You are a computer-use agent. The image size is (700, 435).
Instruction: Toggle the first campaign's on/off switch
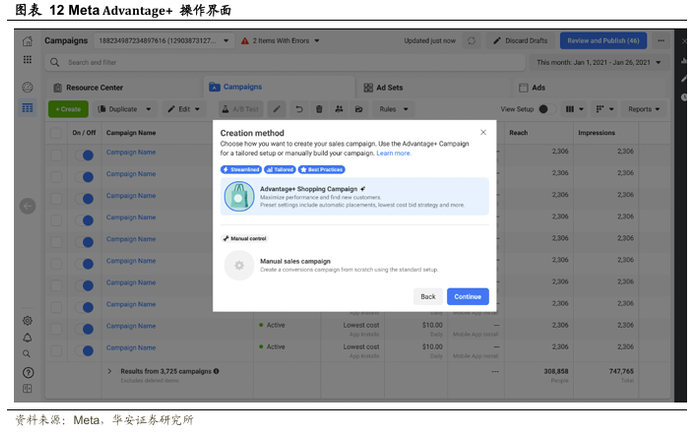84,155
